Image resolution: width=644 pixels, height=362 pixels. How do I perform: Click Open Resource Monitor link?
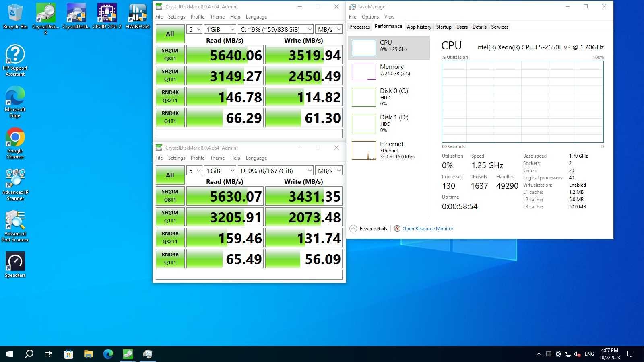pos(428,229)
